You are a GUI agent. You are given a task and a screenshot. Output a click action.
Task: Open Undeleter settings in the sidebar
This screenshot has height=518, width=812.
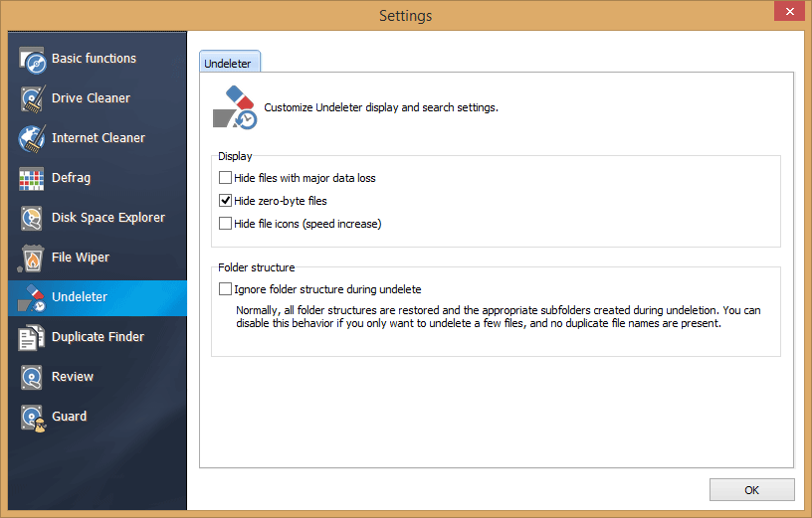click(80, 297)
